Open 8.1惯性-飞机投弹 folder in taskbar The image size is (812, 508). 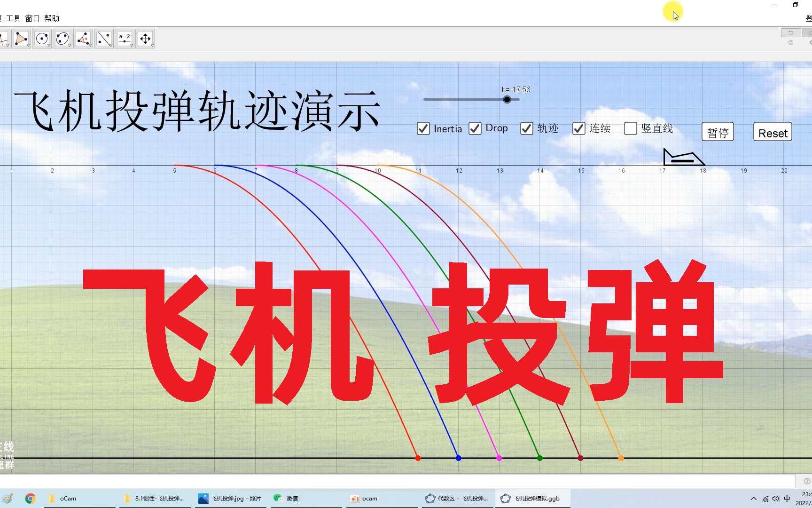coord(154,499)
